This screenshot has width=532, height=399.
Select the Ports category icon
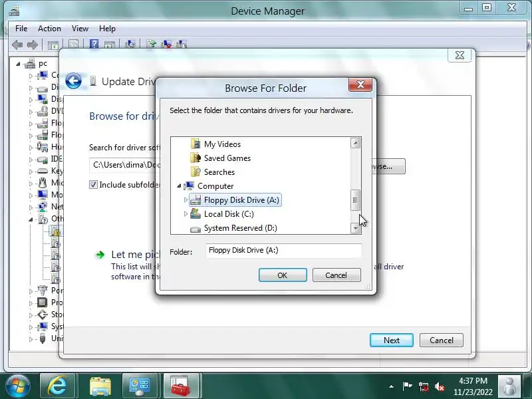[x=42, y=291]
